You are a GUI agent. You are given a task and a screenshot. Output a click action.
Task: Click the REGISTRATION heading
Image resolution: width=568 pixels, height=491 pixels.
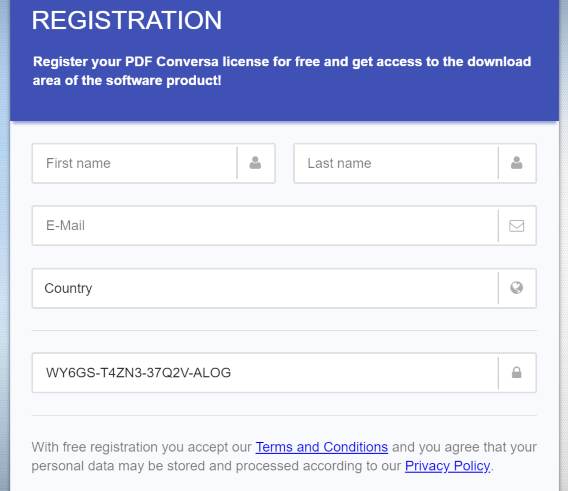pos(127,20)
